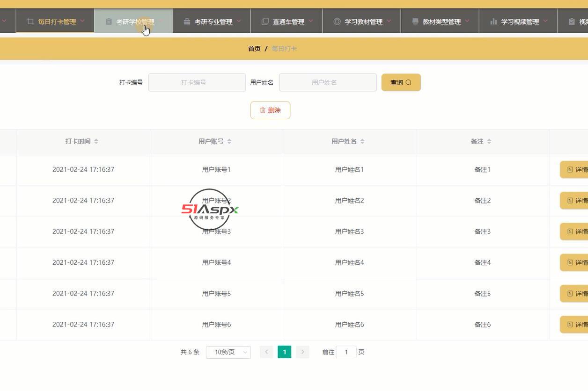The width and height of the screenshot is (588, 391).
Task: Open the 直通车管理 menu
Action: pos(287,21)
